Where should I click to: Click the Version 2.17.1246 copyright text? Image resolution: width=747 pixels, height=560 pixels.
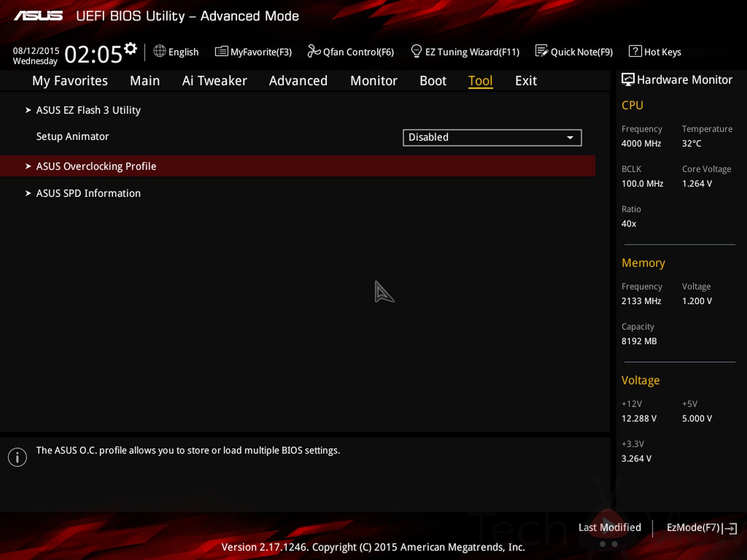point(373,547)
